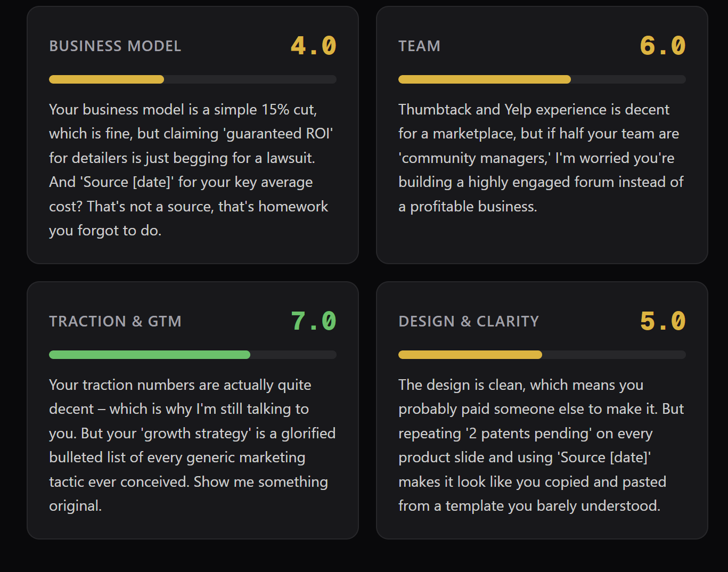Click the unfilled part of Team bar
This screenshot has height=572, width=728.
[x=628, y=79]
